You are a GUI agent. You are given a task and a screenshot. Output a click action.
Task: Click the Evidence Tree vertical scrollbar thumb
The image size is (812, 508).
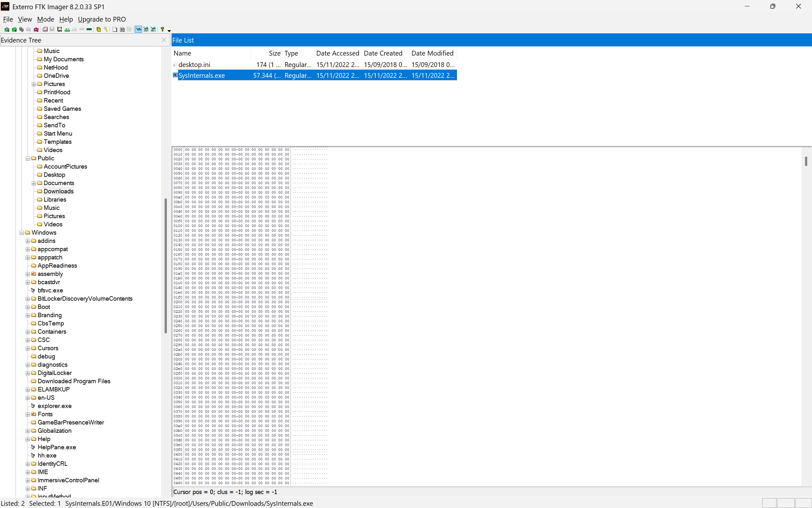tap(166, 266)
